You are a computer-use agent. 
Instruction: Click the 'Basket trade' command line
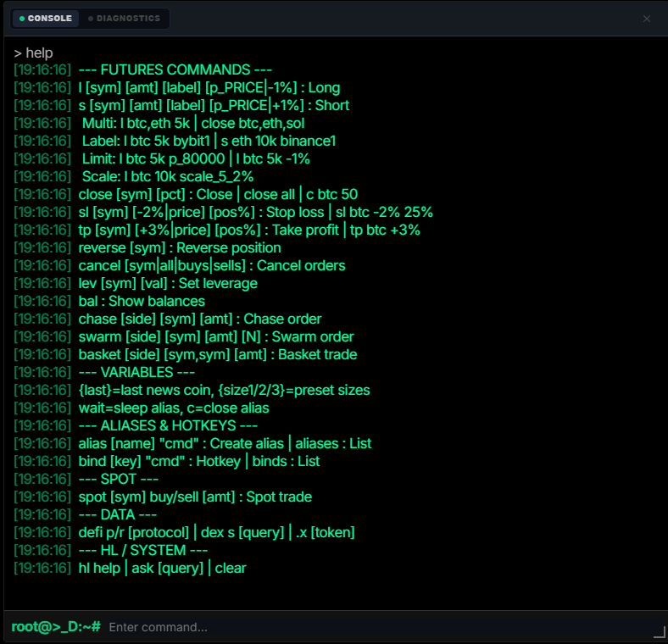186,354
